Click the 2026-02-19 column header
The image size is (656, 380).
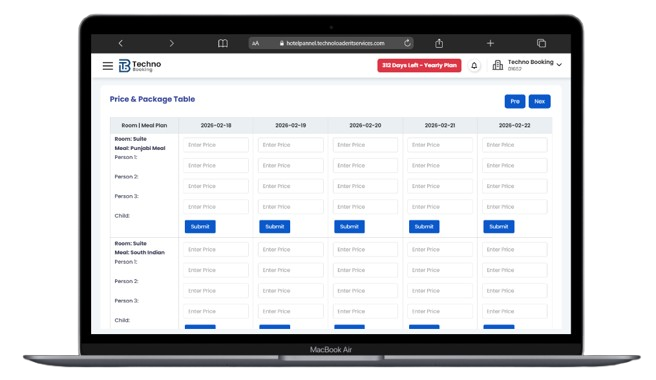pos(291,125)
